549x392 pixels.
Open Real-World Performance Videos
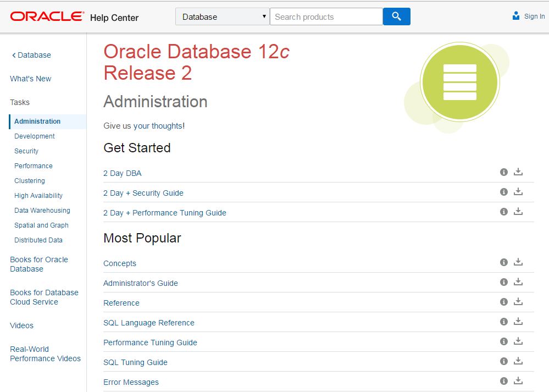tap(45, 354)
